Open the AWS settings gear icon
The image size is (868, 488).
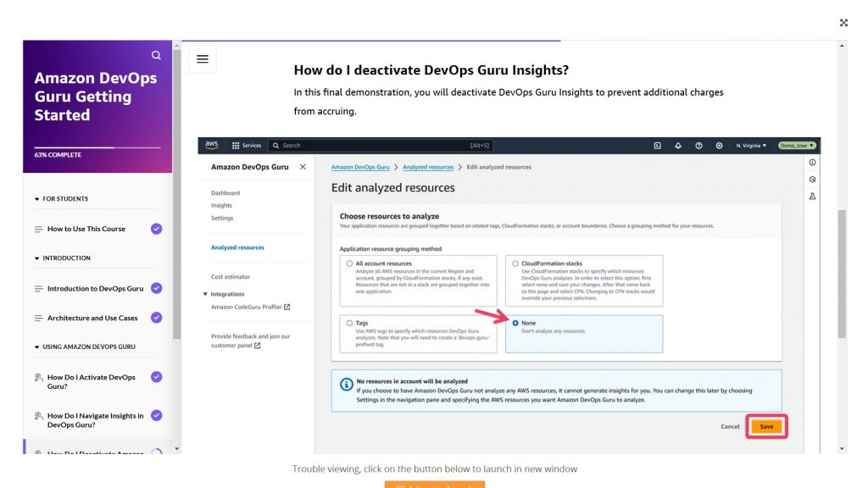[x=721, y=145]
